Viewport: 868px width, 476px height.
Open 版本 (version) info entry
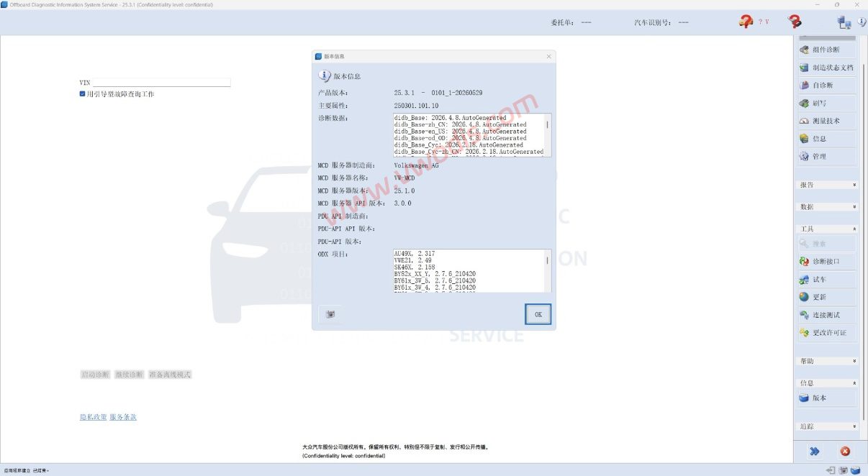click(x=827, y=398)
